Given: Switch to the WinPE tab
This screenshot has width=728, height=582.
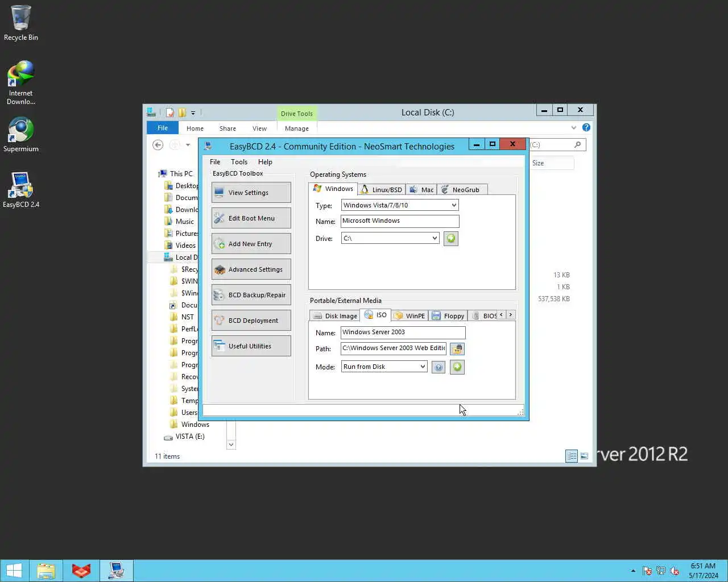Looking at the screenshot, I should pyautogui.click(x=409, y=315).
